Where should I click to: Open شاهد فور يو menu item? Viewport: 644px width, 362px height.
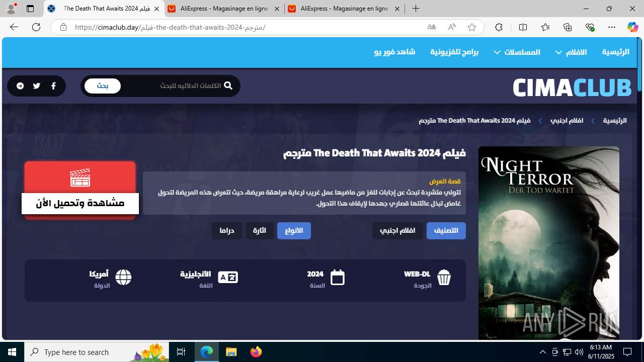pos(394,52)
